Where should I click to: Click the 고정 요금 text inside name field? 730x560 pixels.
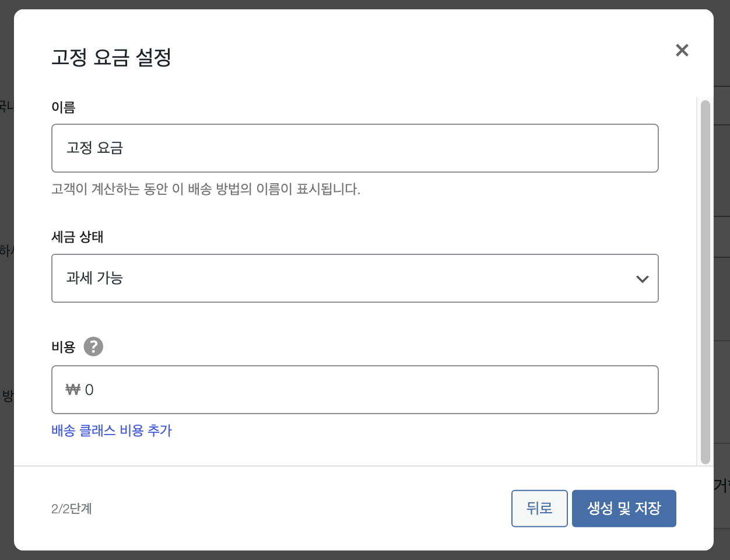[x=94, y=148]
